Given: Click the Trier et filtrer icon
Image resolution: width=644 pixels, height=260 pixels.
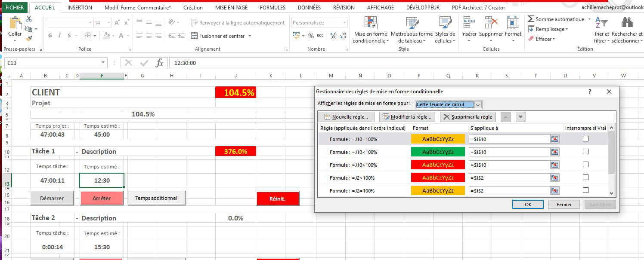Looking at the screenshot, I should tap(601, 23).
